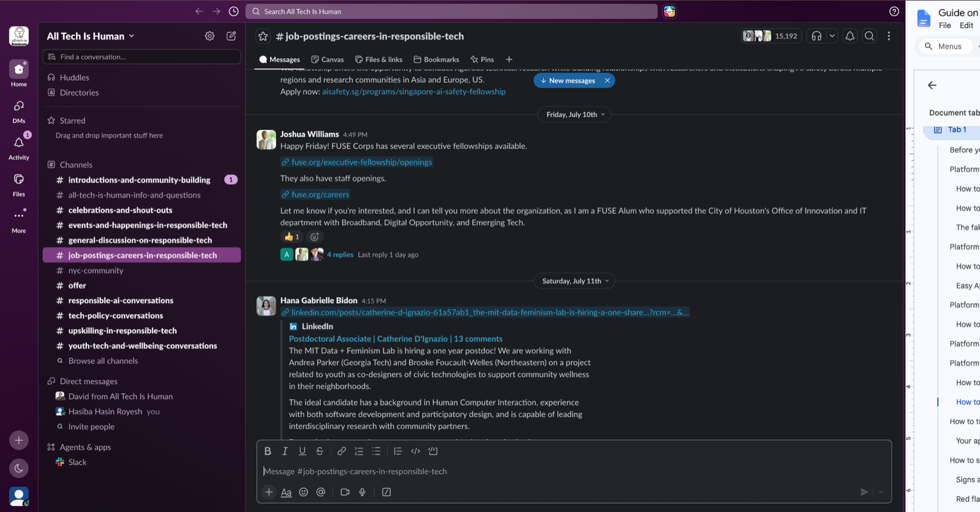Switch to Pins tab

482,59
